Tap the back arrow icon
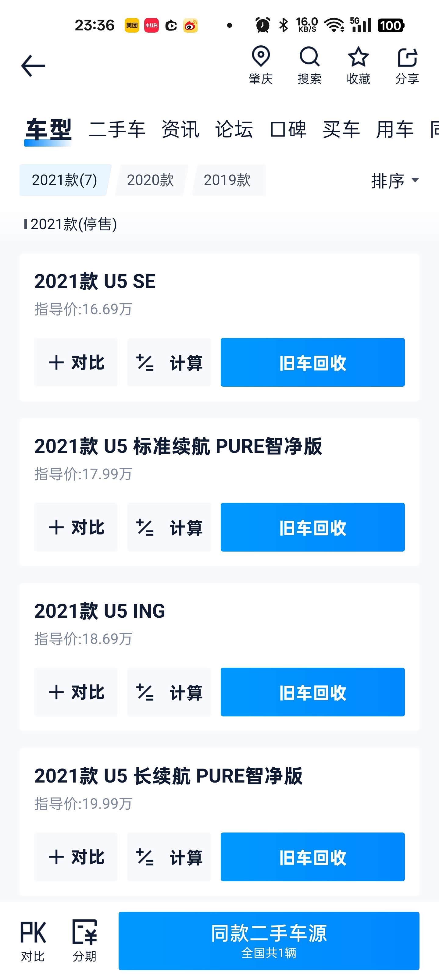Viewport: 439px width, 980px height. tap(33, 66)
